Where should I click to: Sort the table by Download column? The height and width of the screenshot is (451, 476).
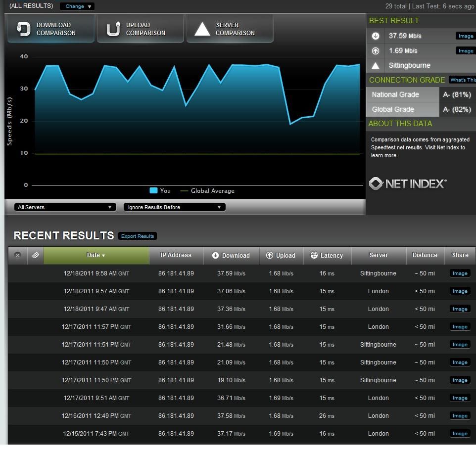click(x=231, y=255)
